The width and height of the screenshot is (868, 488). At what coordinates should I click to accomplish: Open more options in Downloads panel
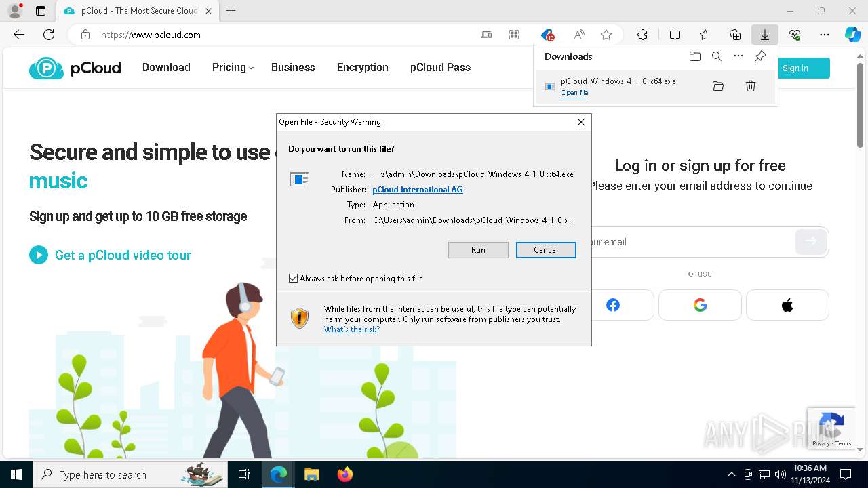(x=738, y=56)
